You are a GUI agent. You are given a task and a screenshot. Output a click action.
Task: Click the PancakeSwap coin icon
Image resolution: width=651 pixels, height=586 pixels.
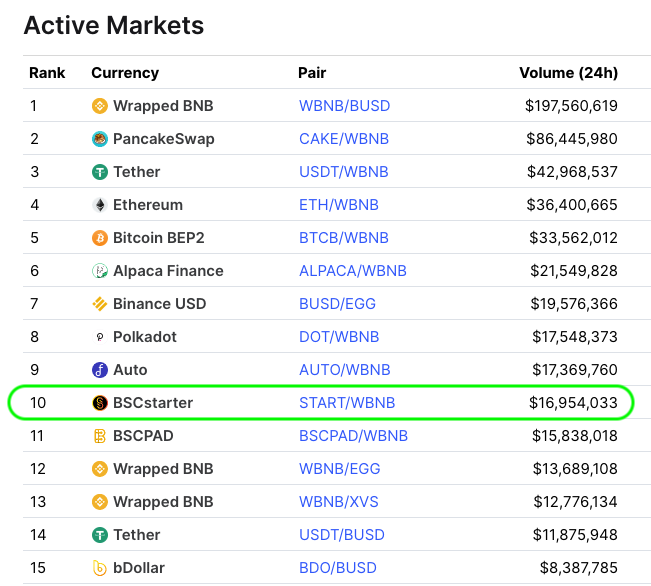tap(100, 139)
